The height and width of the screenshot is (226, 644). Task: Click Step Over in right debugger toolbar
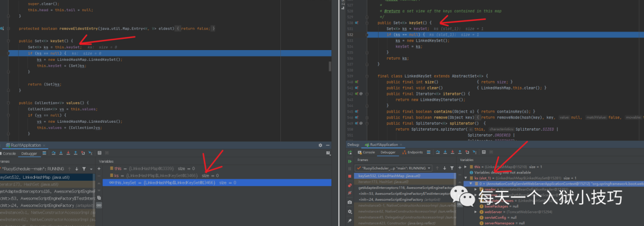pos(438,152)
